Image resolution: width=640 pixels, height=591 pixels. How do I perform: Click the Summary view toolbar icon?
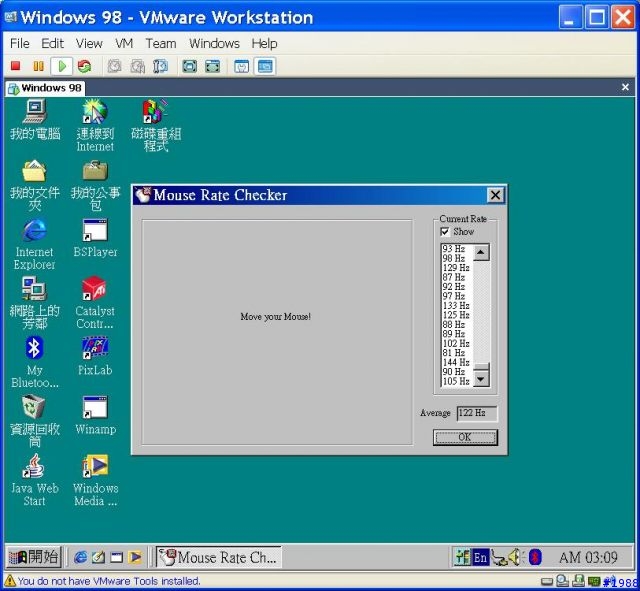pyautogui.click(x=242, y=66)
